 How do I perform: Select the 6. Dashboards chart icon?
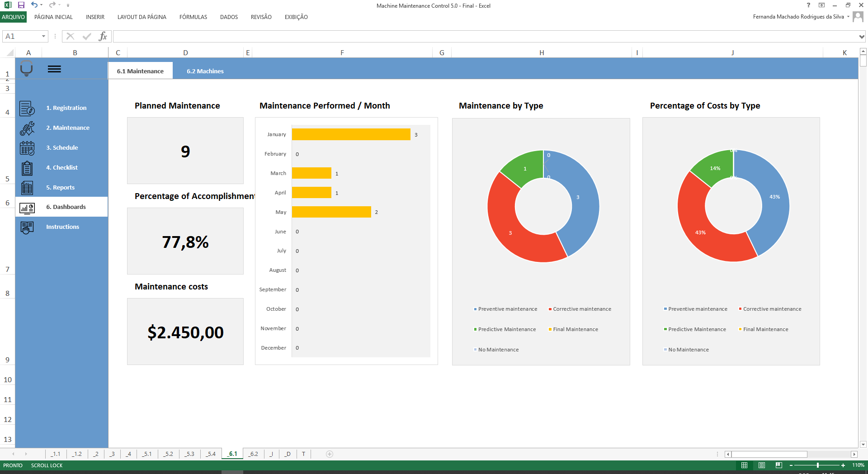(x=27, y=207)
